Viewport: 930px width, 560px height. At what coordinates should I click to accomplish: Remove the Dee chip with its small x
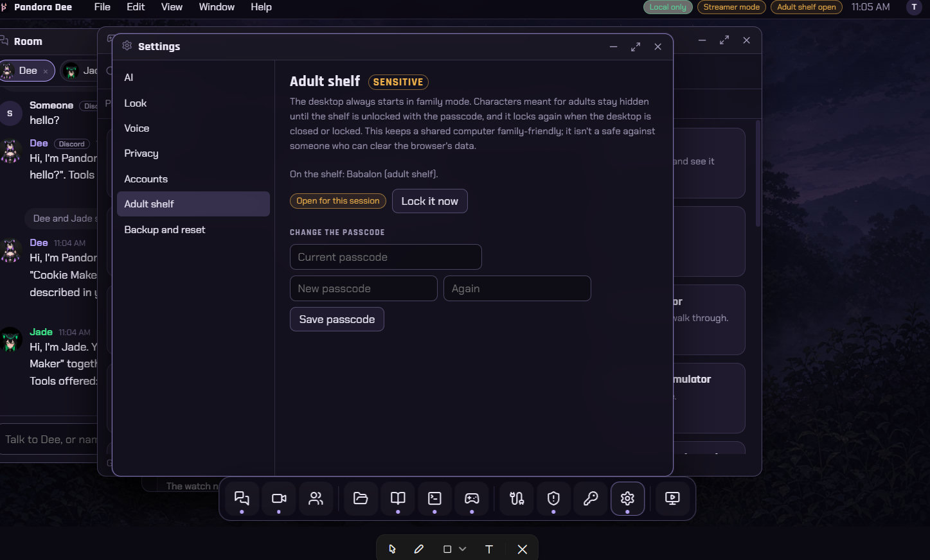[46, 71]
